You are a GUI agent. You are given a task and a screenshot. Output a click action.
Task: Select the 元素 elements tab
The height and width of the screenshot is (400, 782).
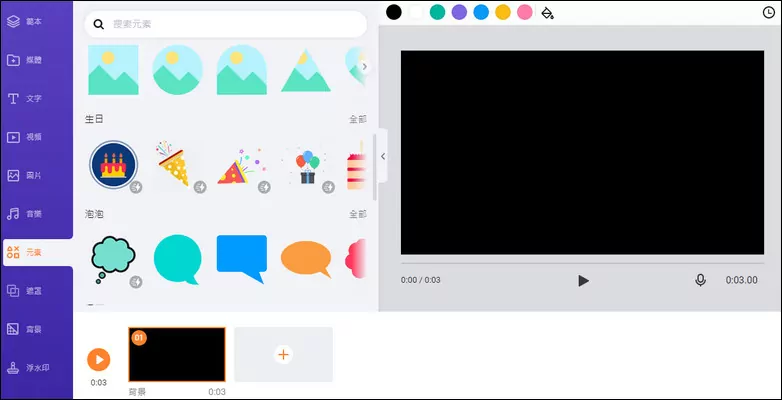[38, 252]
